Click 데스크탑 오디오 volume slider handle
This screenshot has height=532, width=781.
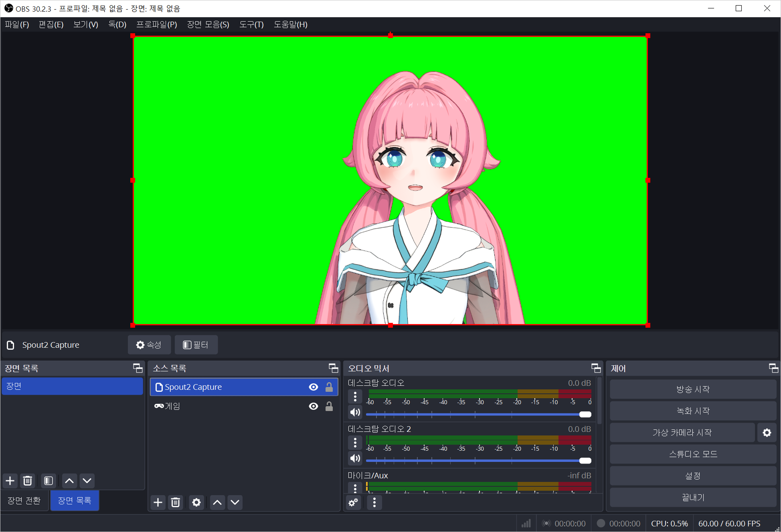(x=585, y=414)
